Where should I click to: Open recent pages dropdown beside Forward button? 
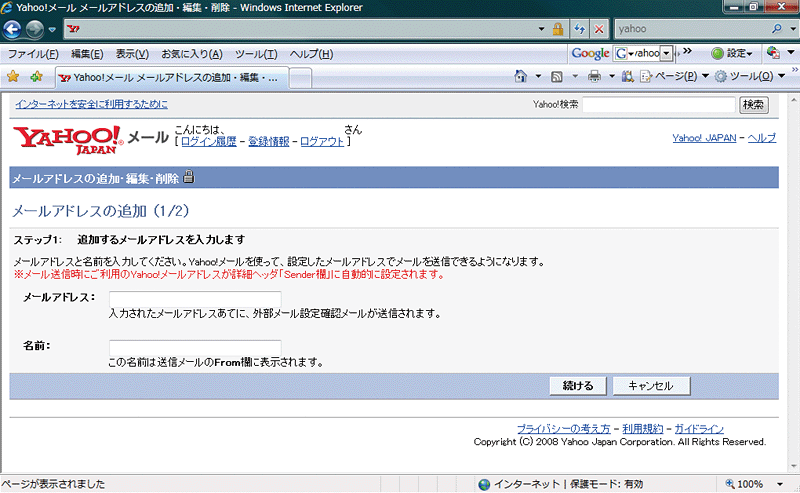tap(52, 30)
